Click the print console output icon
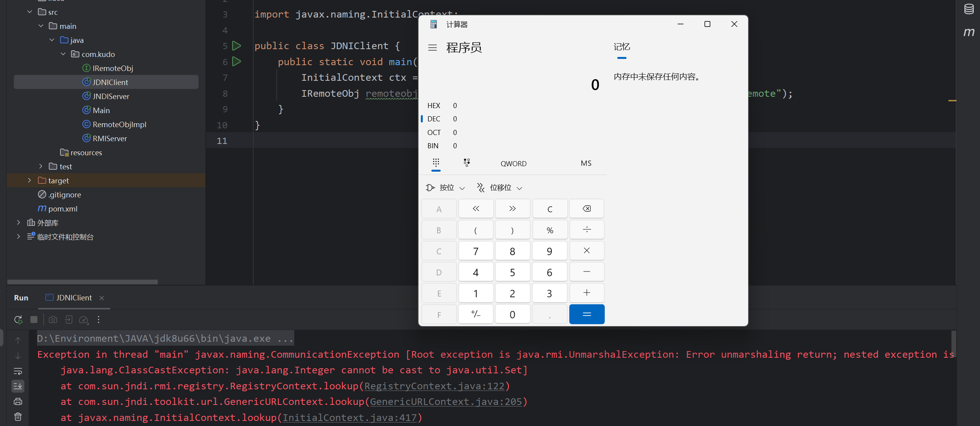 coord(18,401)
